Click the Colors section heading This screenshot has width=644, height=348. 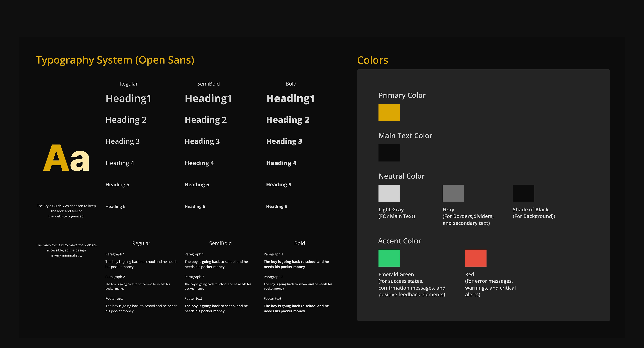[372, 60]
